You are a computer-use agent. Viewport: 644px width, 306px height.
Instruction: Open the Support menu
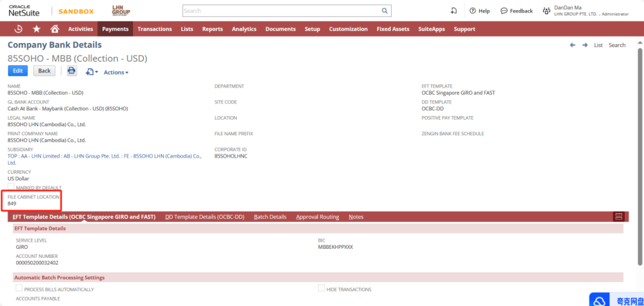click(465, 29)
